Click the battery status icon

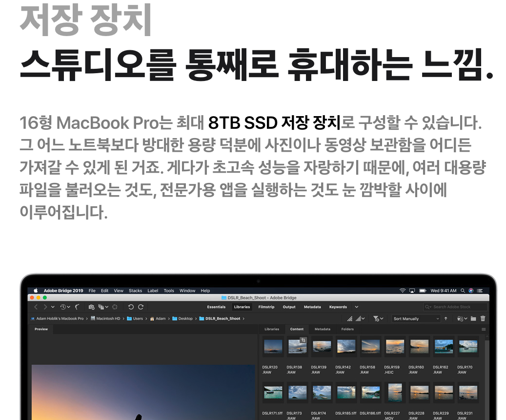tap(423, 290)
